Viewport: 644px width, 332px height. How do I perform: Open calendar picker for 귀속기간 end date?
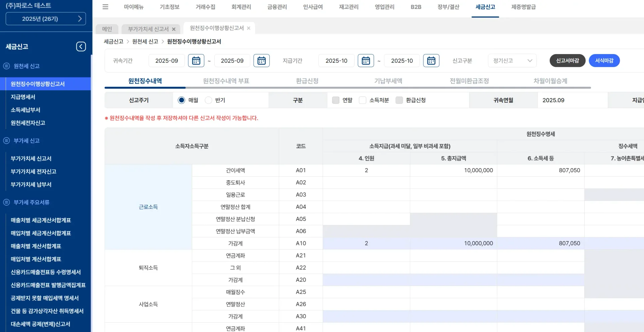[262, 61]
